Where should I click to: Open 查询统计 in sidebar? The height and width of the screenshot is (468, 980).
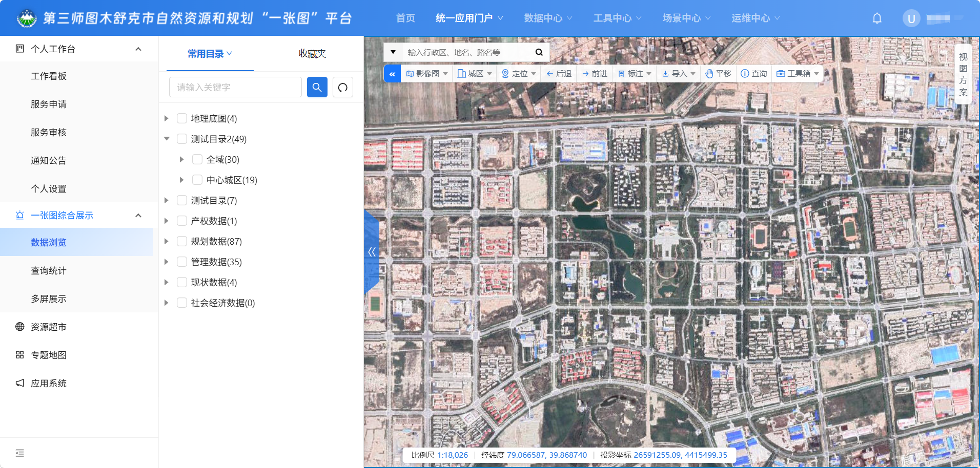click(49, 270)
